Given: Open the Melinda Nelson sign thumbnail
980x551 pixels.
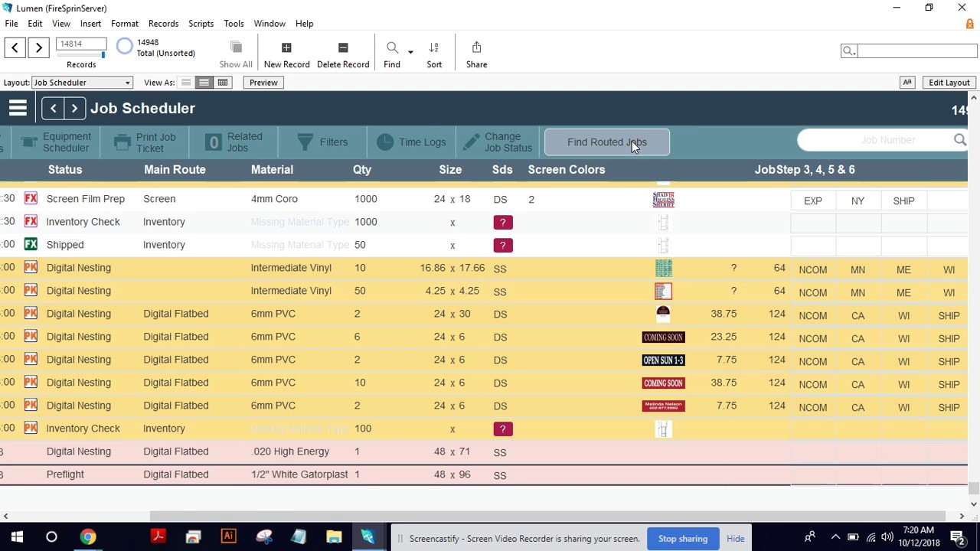Looking at the screenshot, I should click(663, 406).
